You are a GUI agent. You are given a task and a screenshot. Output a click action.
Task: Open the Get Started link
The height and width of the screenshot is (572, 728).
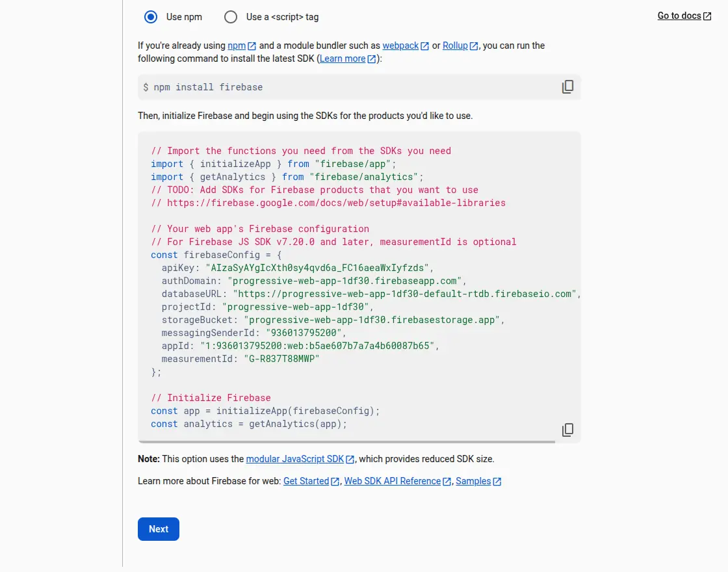(x=306, y=481)
